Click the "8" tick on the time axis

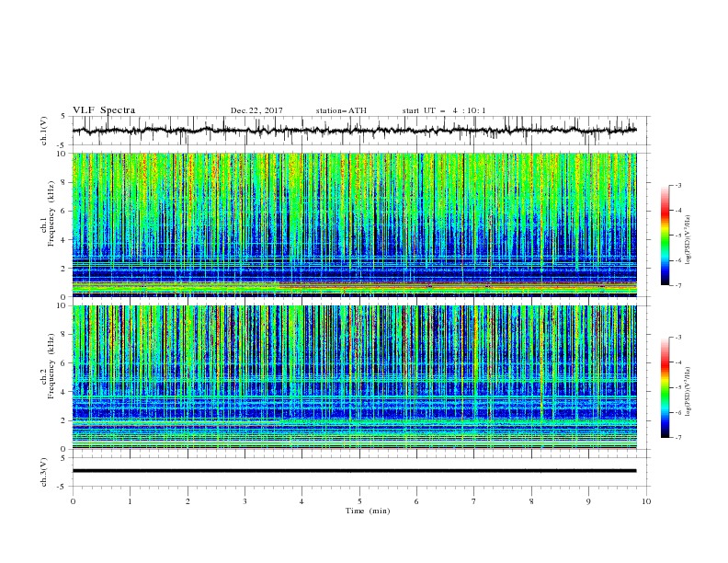(x=531, y=501)
